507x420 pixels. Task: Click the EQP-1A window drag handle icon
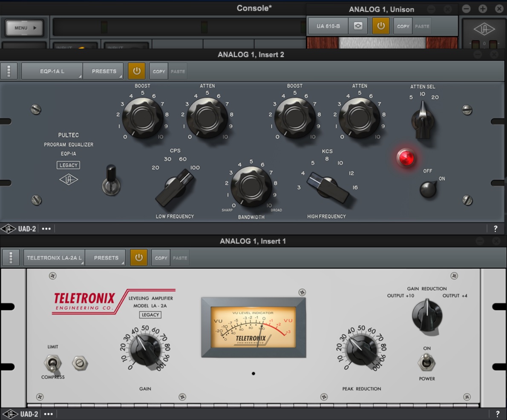click(x=9, y=71)
